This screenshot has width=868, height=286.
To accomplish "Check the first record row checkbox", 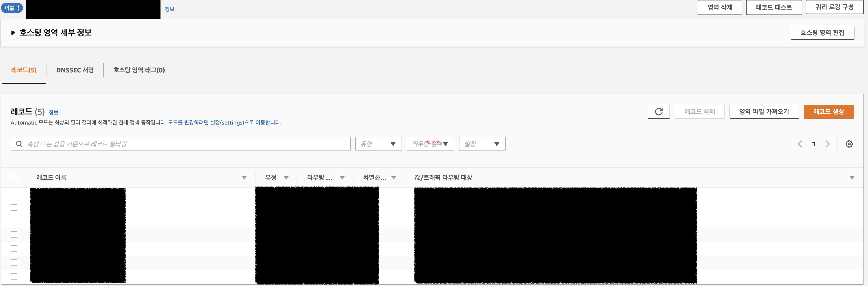I will pos(14,207).
